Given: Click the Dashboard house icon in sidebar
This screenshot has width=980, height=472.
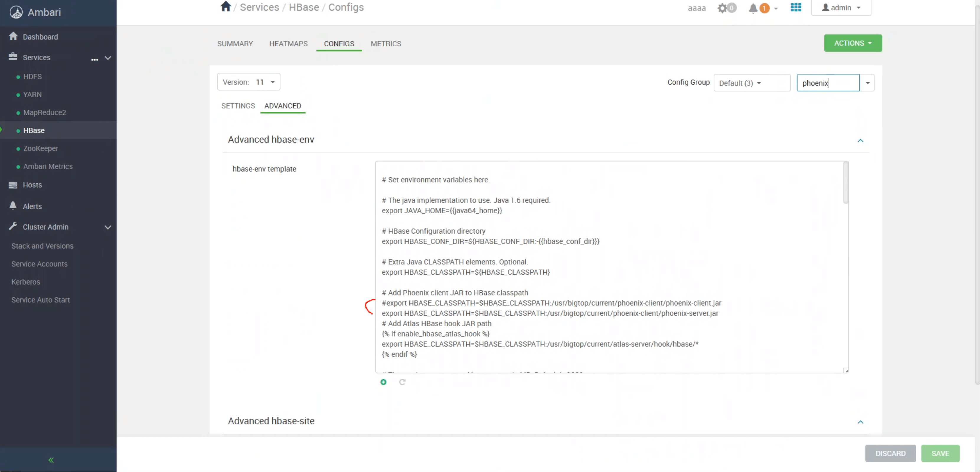Looking at the screenshot, I should (13, 36).
